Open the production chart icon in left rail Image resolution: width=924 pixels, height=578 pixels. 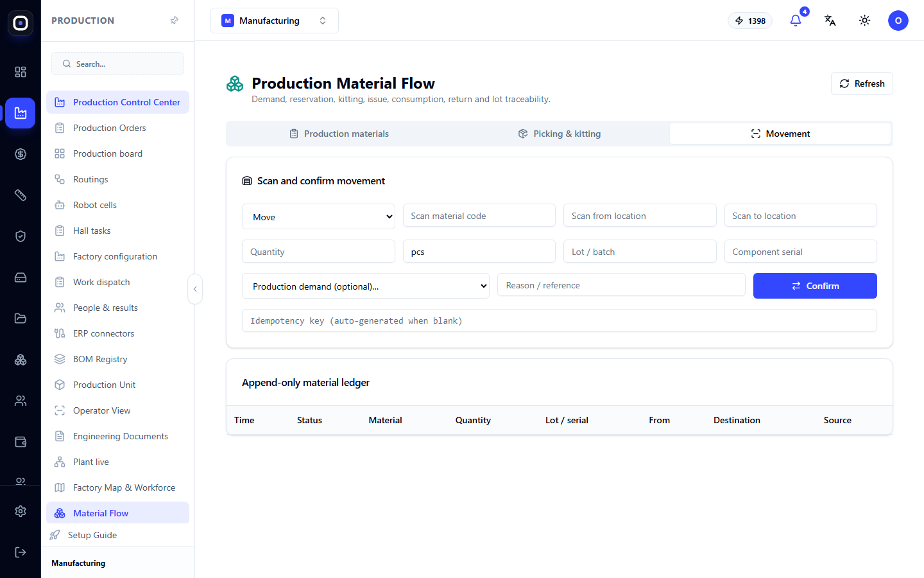(x=21, y=113)
